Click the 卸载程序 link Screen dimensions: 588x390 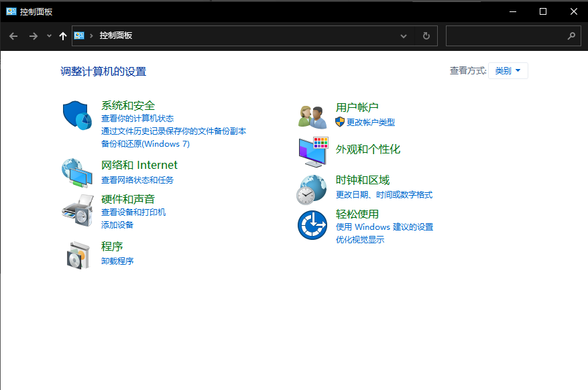(117, 260)
